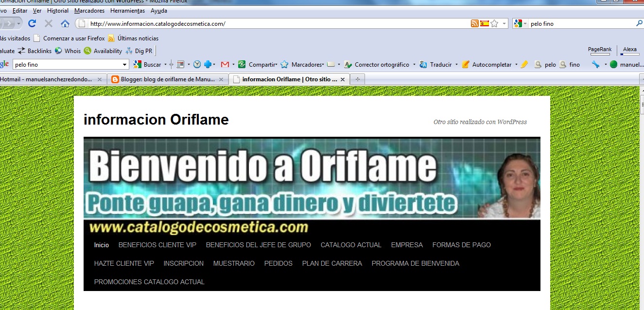Close the informacion Oriflame tab
Viewport: 644px width, 310px height.
tap(342, 79)
